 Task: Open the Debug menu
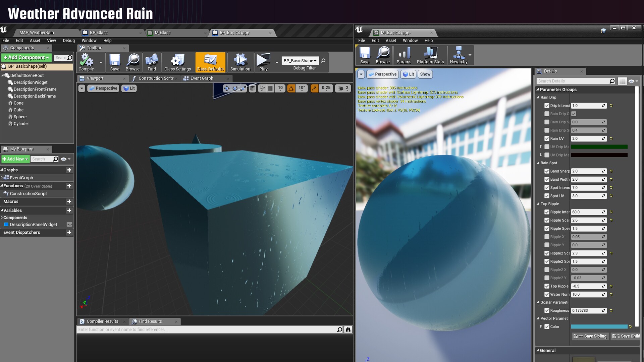click(x=68, y=40)
